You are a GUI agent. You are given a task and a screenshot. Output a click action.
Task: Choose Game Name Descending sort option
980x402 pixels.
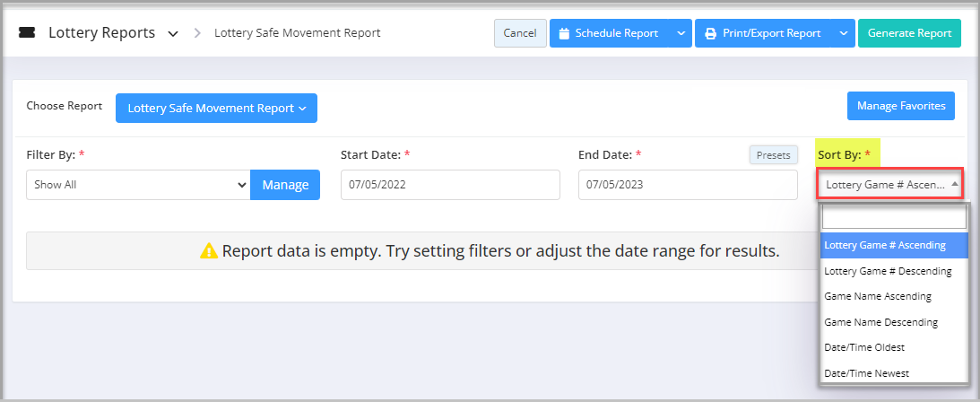[x=880, y=321]
